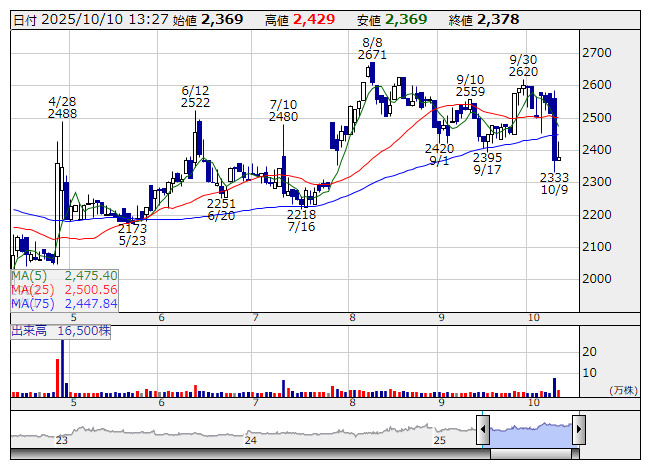Click the MA(5) 2,475.40 legend entry
The image size is (653, 470).
pyautogui.click(x=65, y=276)
